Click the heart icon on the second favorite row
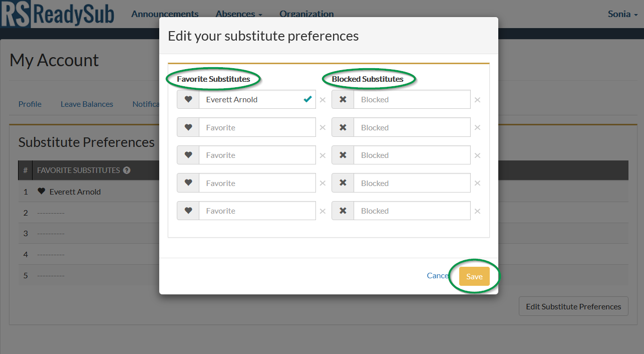The width and height of the screenshot is (644, 354). [x=188, y=127]
